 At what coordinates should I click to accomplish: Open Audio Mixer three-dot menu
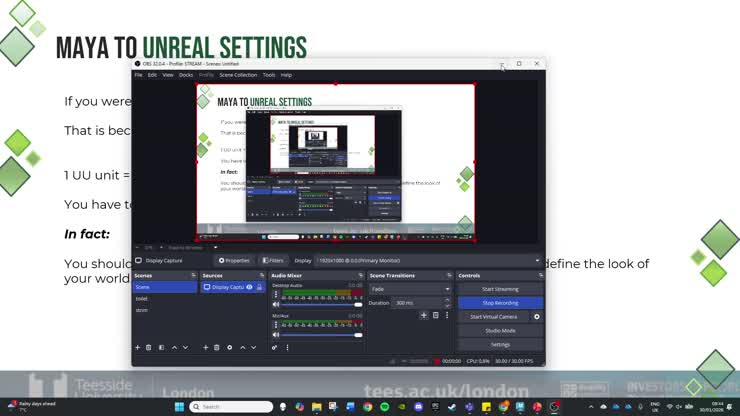coord(287,348)
